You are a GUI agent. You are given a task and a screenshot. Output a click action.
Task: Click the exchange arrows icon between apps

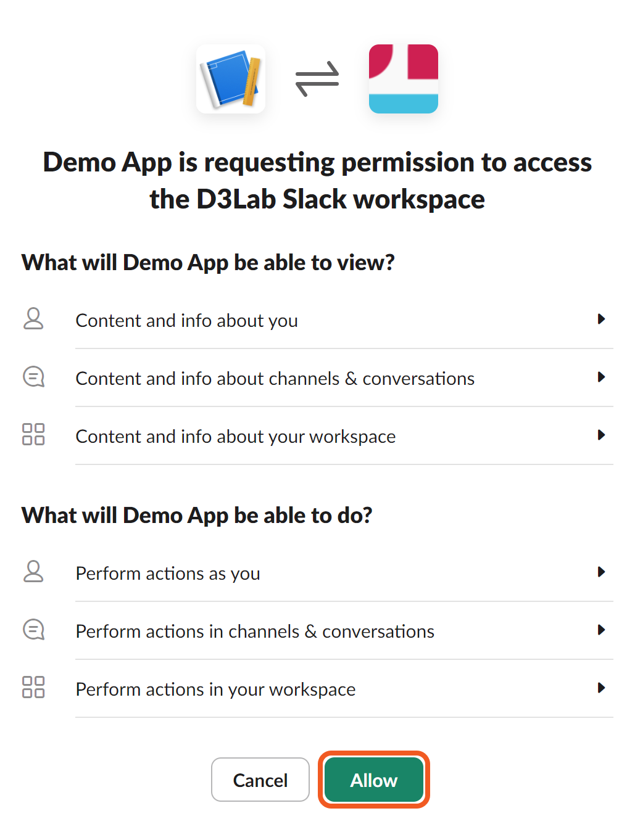(x=317, y=79)
